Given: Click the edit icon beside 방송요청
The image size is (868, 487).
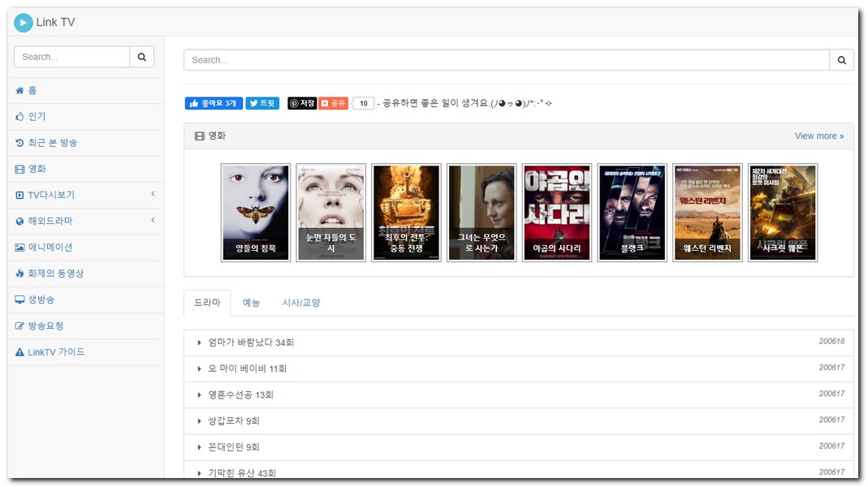Looking at the screenshot, I should pos(20,326).
